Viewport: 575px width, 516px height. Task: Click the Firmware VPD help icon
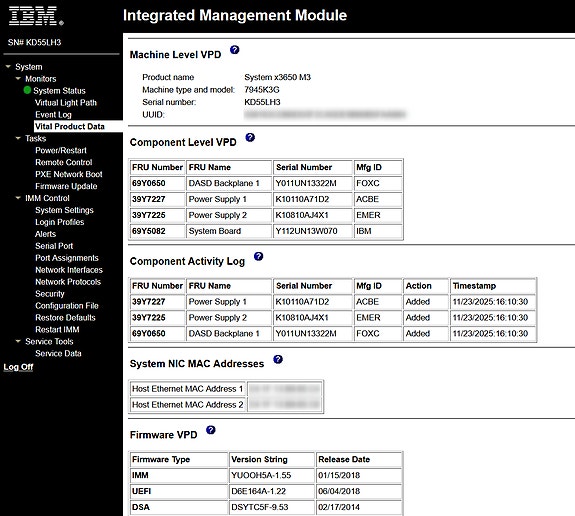pos(210,430)
